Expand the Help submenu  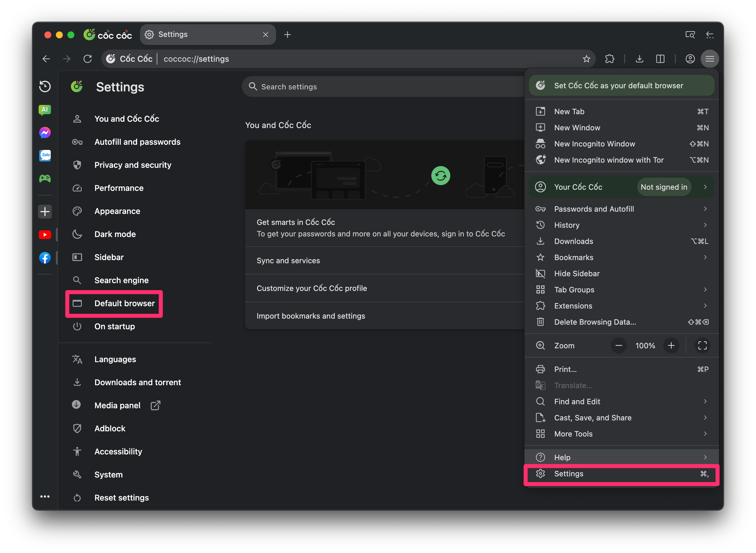click(705, 457)
